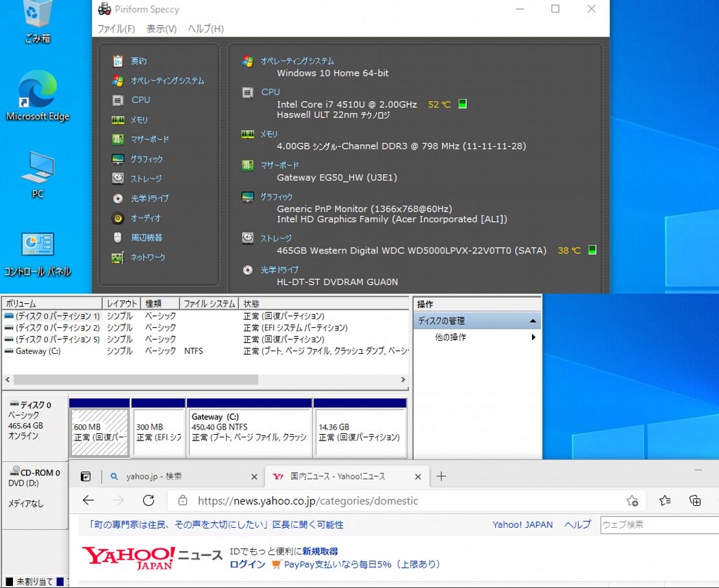Screen dimensions: 719x588
Task: Open ヘルプ link on Yahoo news
Action: 578,525
